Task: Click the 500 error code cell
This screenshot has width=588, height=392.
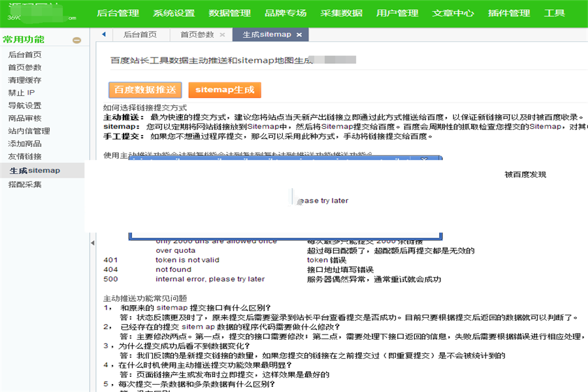Action: pyautogui.click(x=110, y=279)
